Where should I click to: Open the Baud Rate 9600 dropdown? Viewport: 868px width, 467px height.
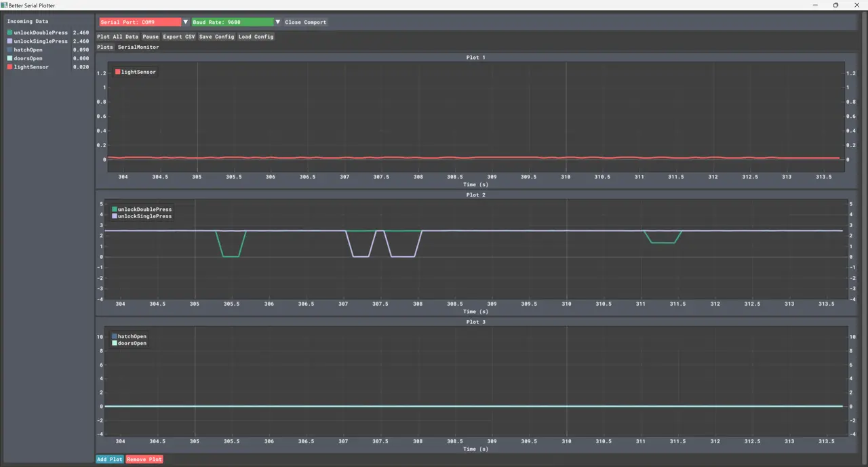pos(233,22)
